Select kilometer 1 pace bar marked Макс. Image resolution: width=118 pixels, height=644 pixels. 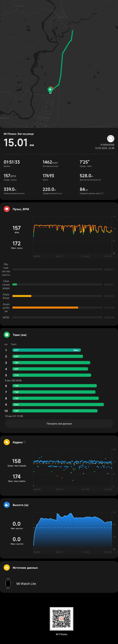47,350
